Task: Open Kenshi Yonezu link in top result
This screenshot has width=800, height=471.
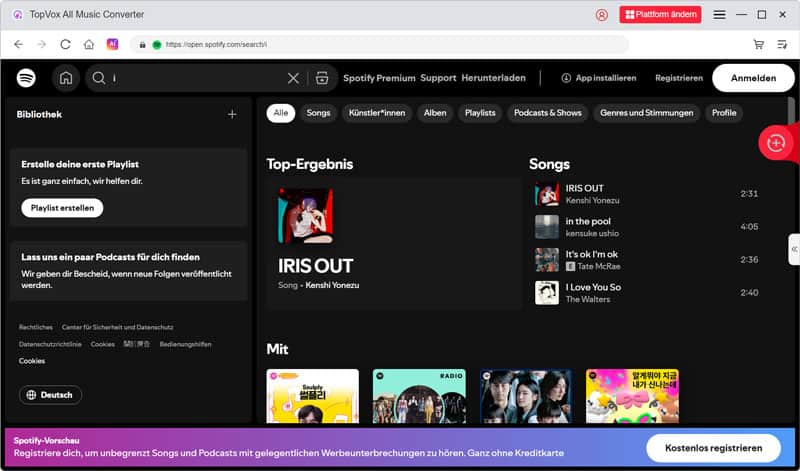Action: coord(332,285)
